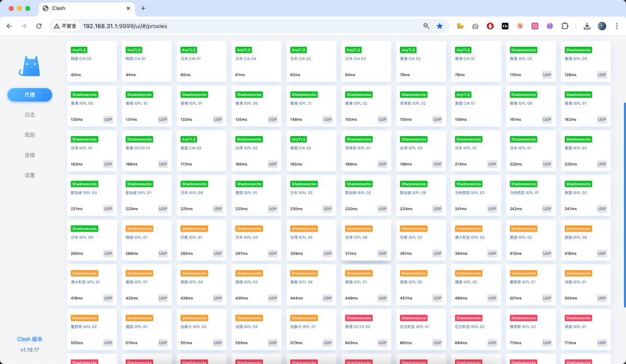Click the 尼日利亚 IEPL 01 proxy name
626x364 pixels.
tap(415, 326)
